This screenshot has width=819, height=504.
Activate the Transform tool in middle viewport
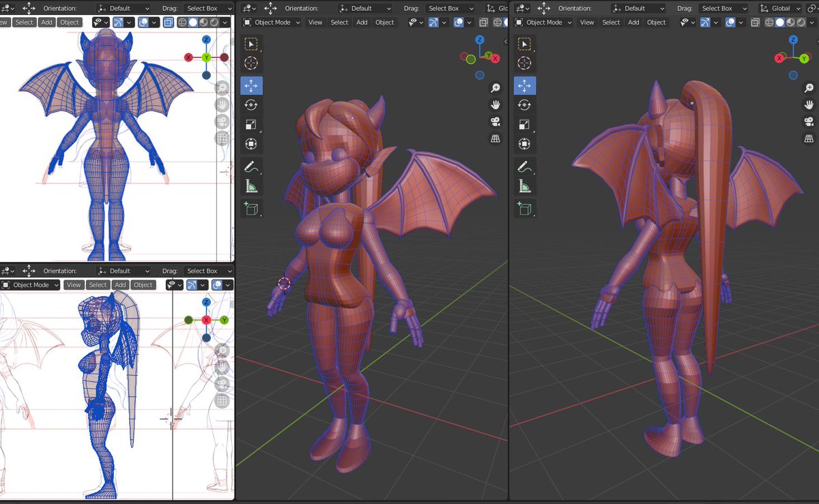[x=251, y=144]
